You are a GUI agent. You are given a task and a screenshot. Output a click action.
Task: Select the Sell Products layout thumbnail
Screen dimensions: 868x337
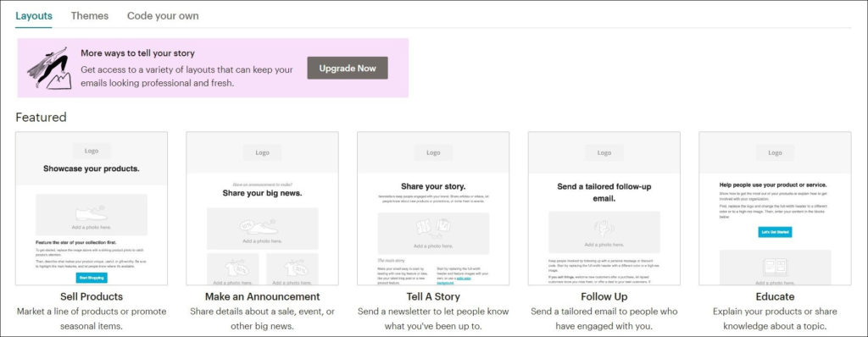click(92, 208)
